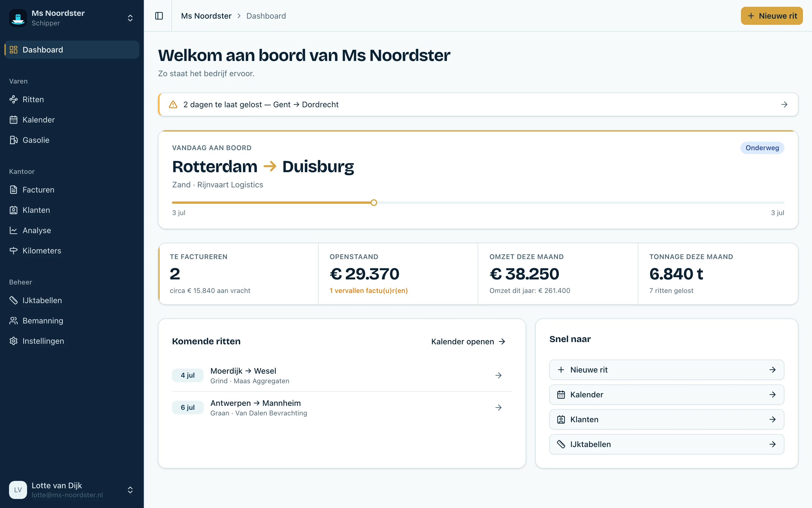Screen dimensions: 812x508
Task: Click the lotte@ms-noordster.nl email text
Action: [x=67, y=495]
